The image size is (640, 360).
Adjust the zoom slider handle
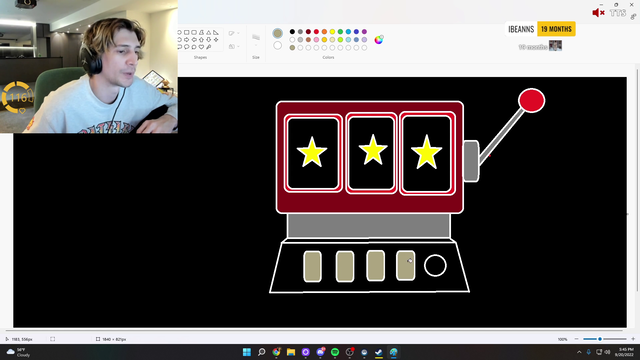[x=600, y=339]
